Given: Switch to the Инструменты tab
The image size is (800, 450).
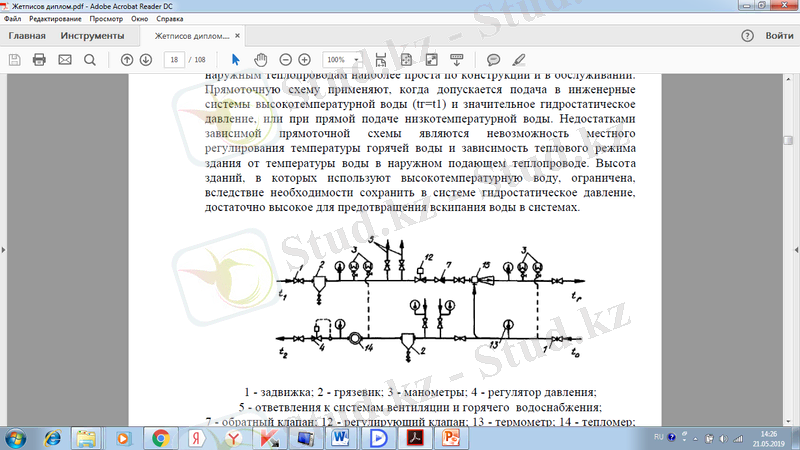Looking at the screenshot, I should 92,36.
